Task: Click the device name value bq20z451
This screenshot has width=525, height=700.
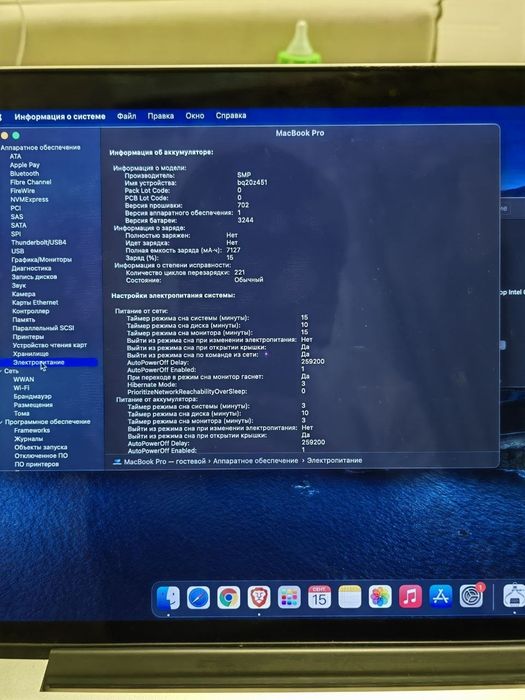Action: [252, 182]
